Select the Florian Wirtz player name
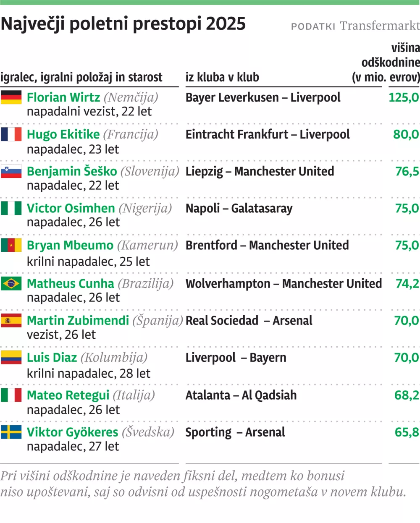This screenshot has width=420, height=523. pyautogui.click(x=63, y=97)
